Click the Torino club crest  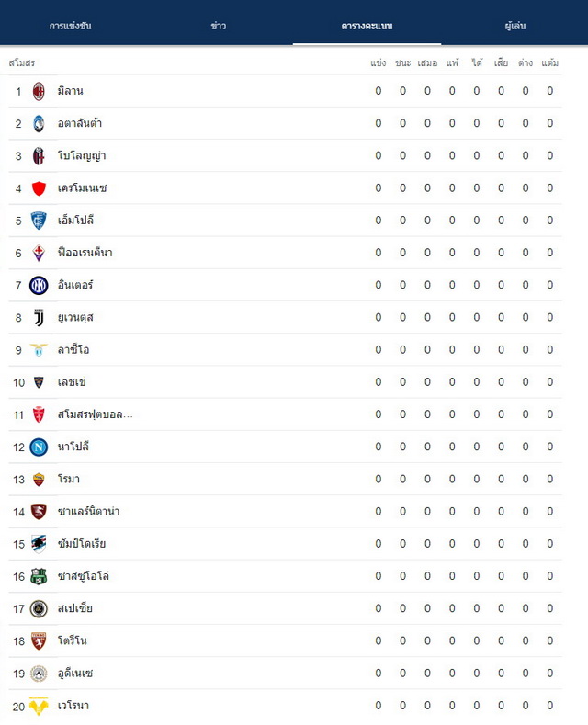click(x=39, y=640)
